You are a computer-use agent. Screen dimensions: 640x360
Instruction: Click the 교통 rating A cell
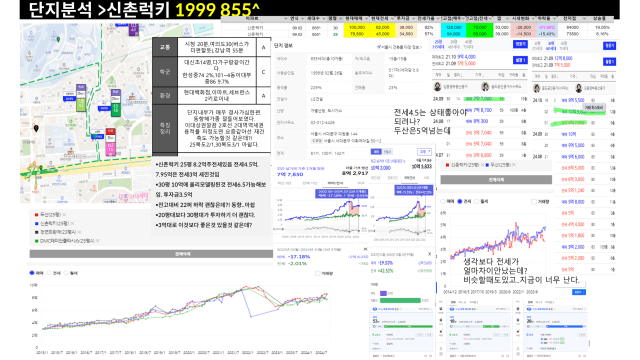(x=263, y=47)
